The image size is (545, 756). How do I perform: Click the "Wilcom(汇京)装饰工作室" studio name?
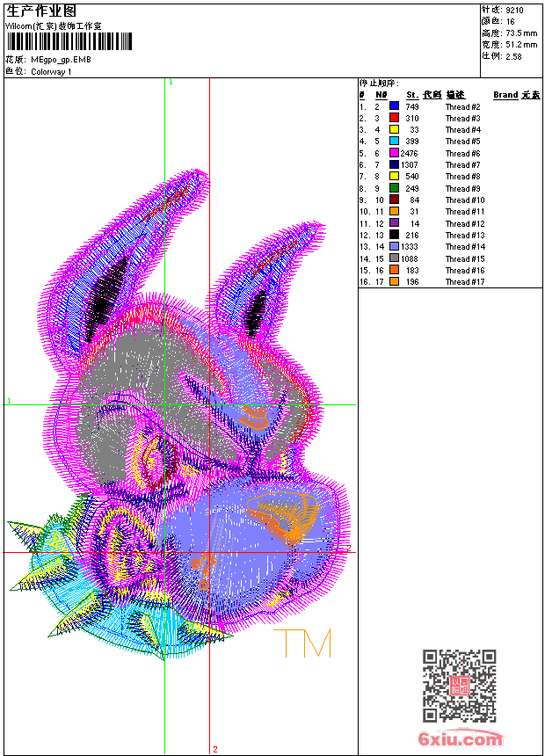point(53,26)
